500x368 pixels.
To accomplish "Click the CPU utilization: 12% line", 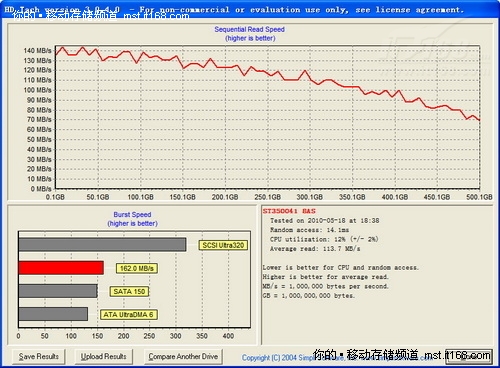I will [324, 239].
